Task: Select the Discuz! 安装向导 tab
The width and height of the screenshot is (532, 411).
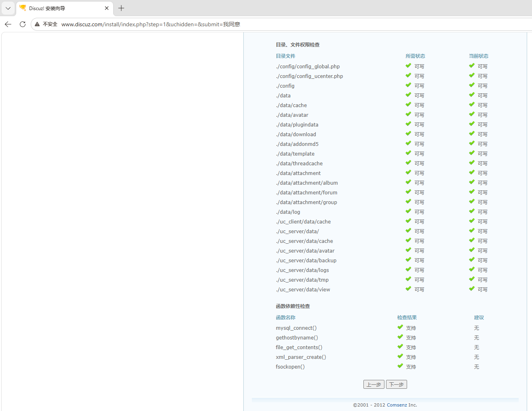Action: (65, 8)
